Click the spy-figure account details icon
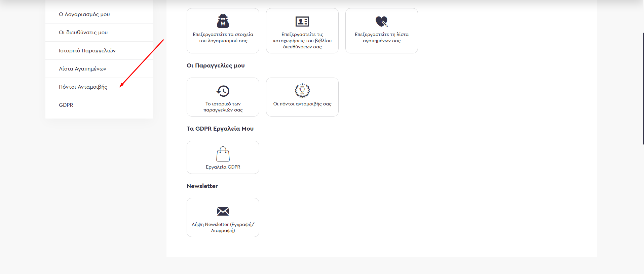Screen dimensions: 644x274 (223, 21)
